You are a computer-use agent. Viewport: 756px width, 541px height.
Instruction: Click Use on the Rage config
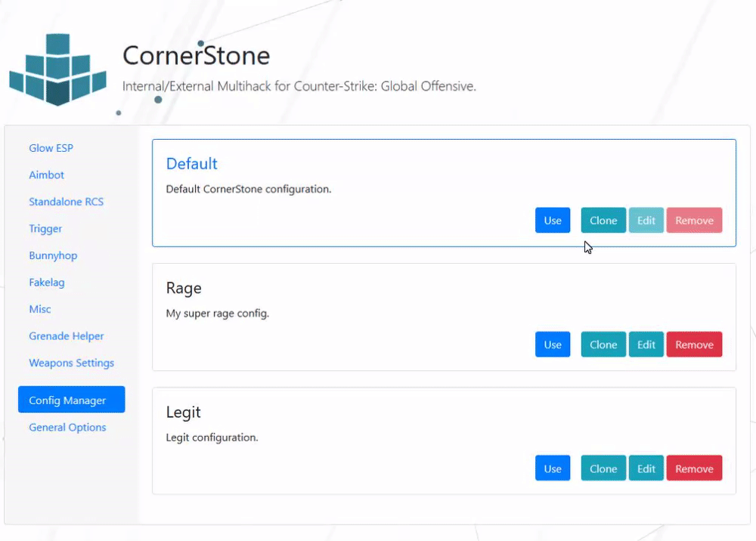pyautogui.click(x=553, y=345)
